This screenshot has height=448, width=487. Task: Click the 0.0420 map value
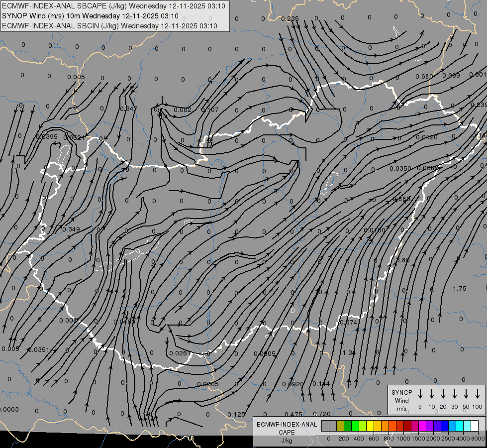coord(427,137)
